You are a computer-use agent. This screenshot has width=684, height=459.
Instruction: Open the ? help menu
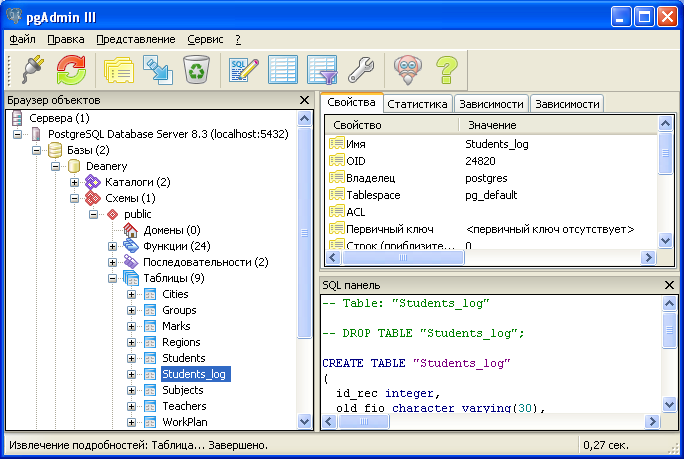point(238,39)
